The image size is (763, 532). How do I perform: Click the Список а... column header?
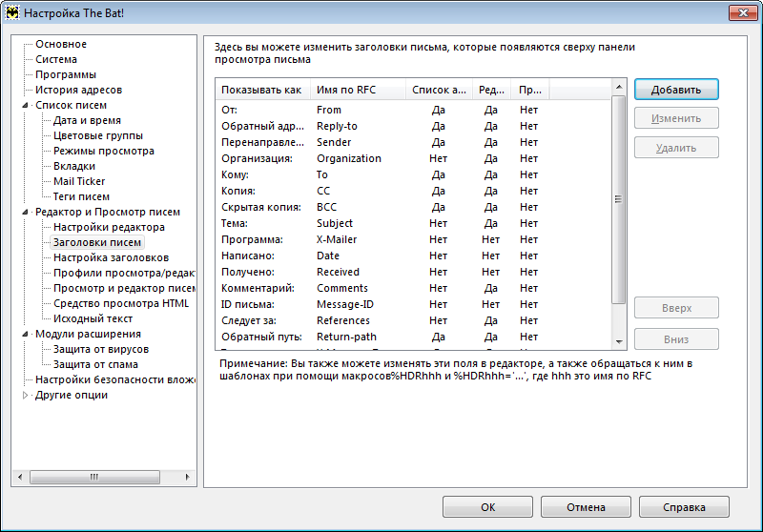[439, 90]
